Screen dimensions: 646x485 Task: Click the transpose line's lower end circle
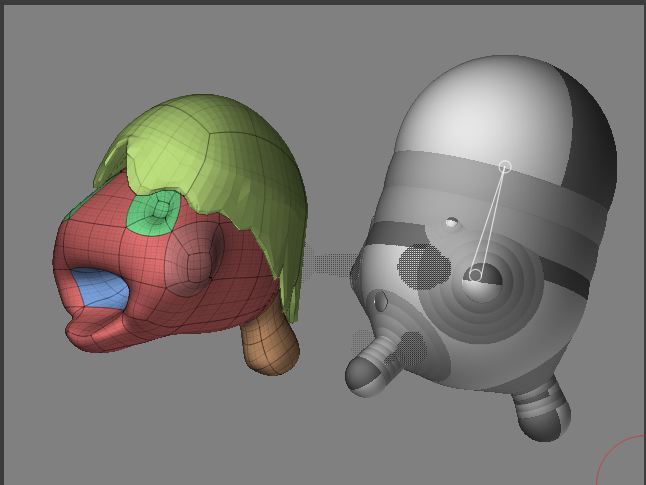pos(475,275)
